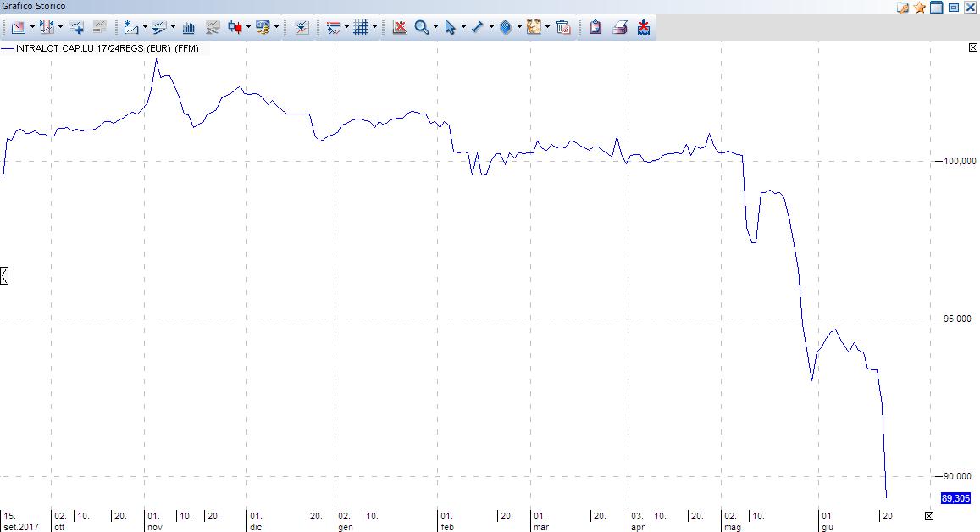Click the orange star favorites icon
The width and height of the screenshot is (980, 532).
tap(919, 8)
